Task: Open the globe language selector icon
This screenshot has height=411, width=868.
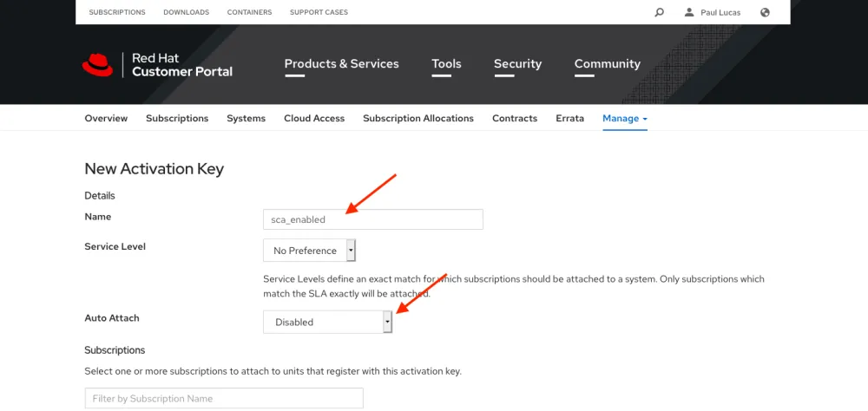Action: click(x=765, y=12)
